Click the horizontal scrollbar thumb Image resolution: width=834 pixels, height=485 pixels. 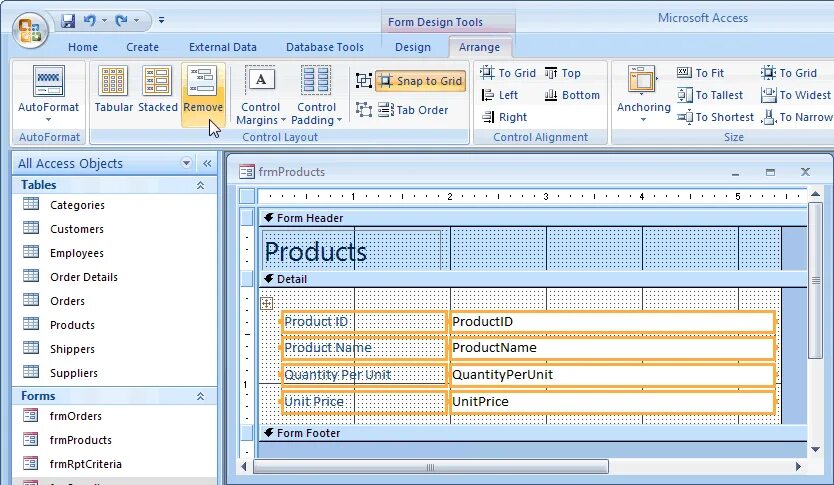coord(430,467)
